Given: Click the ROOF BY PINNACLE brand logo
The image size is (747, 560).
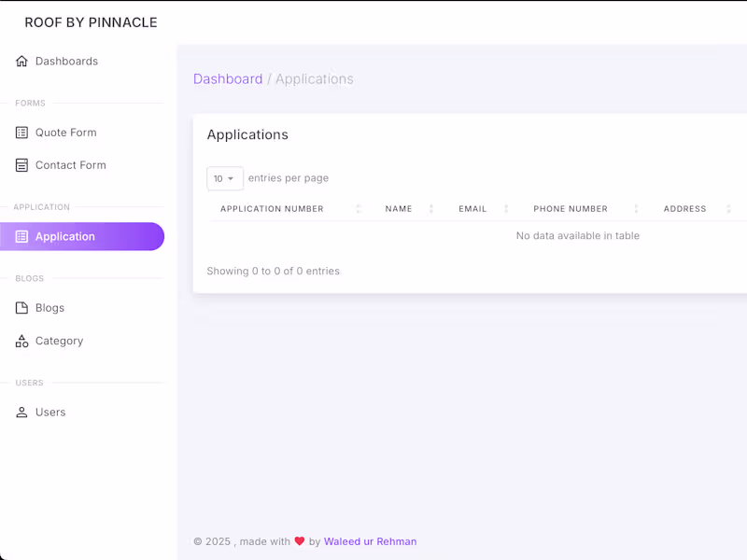Looking at the screenshot, I should pos(91,22).
